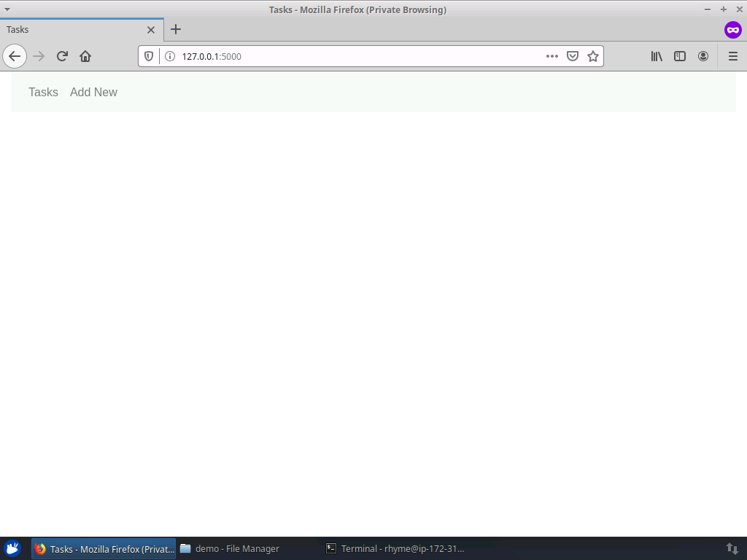
Task: Click the Home button icon
Action: coord(85,55)
